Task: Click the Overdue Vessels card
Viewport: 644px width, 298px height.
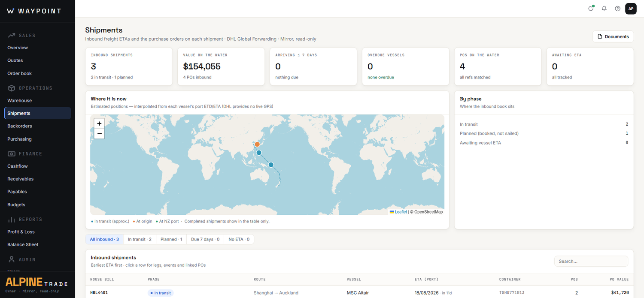Action: (x=406, y=66)
